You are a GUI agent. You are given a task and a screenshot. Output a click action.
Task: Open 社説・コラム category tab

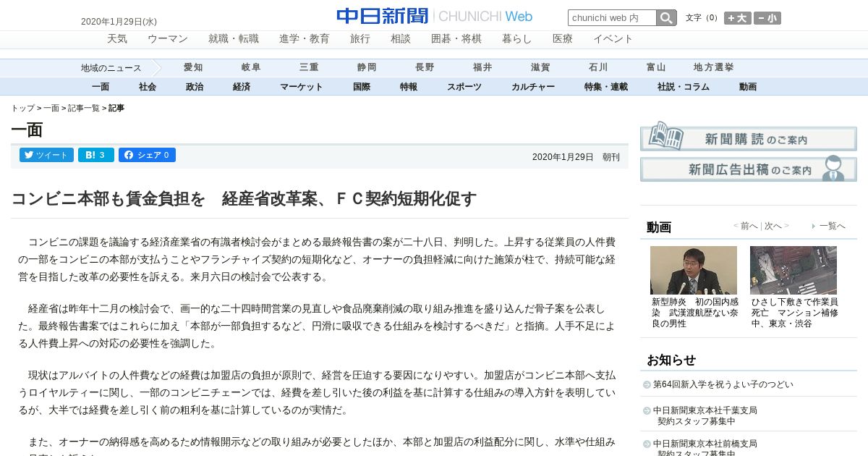tap(684, 87)
